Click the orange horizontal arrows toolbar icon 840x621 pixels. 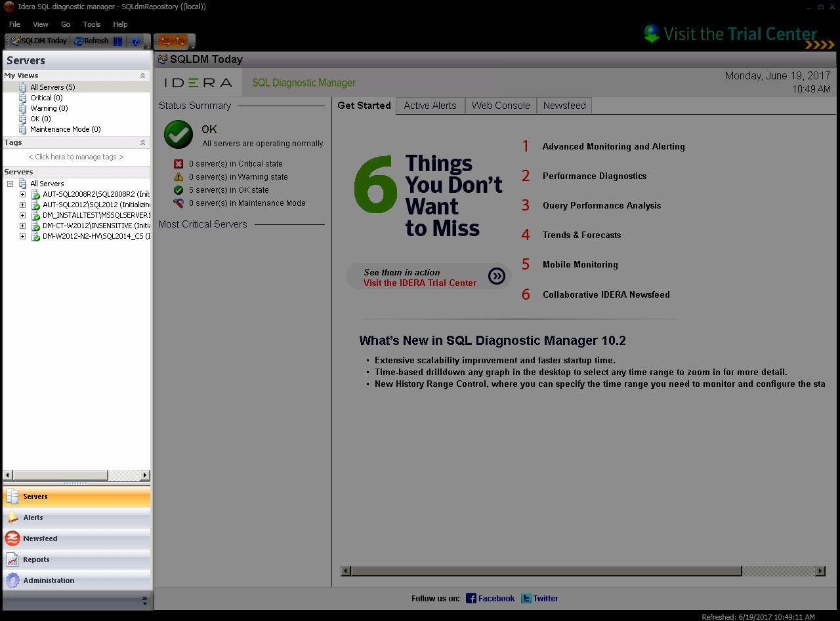(165, 41)
